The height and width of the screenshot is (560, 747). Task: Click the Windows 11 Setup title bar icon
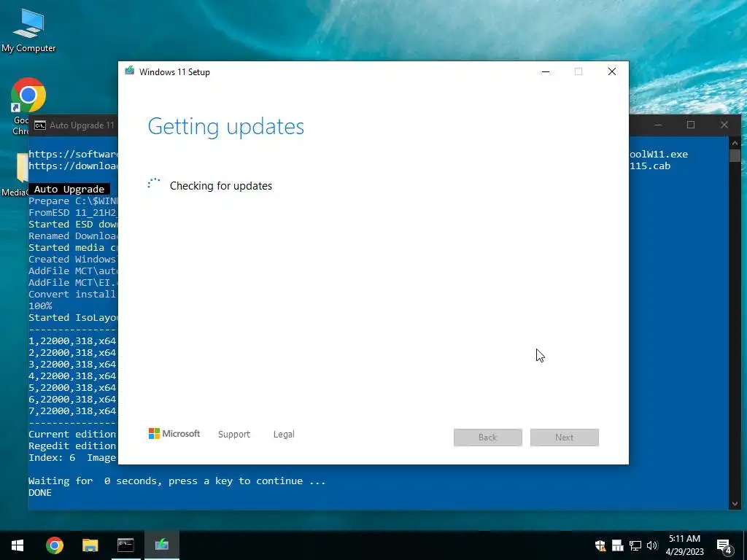click(x=130, y=71)
